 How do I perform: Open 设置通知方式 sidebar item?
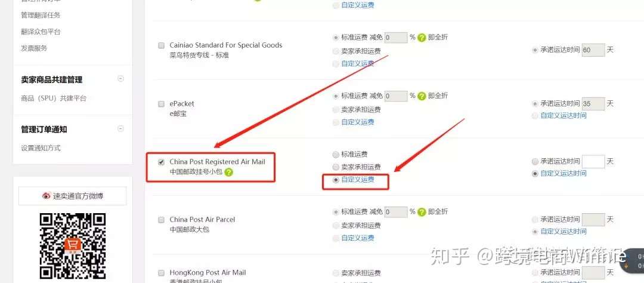point(41,148)
